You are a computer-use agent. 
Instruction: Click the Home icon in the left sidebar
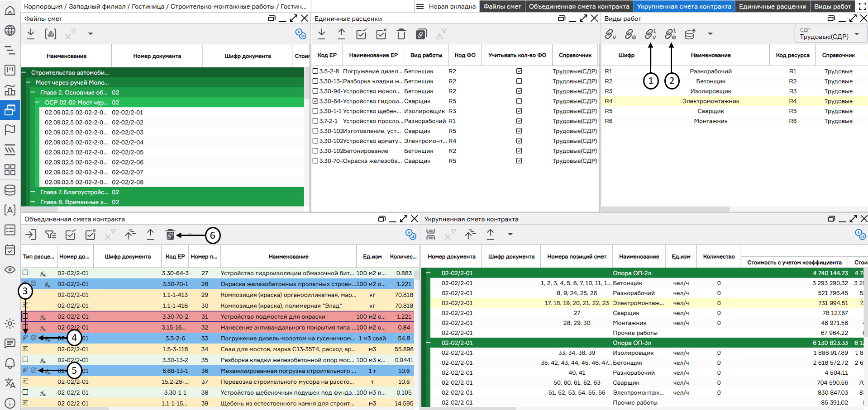(10, 10)
